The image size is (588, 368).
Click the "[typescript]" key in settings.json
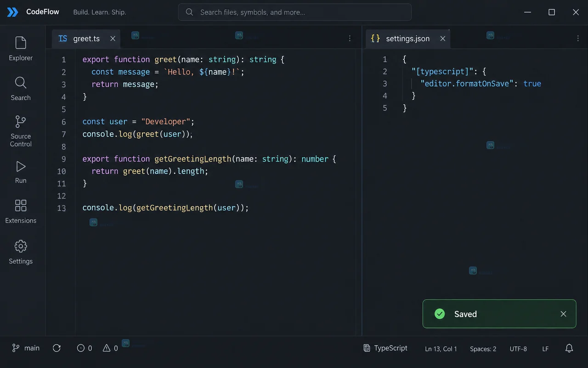point(442,72)
